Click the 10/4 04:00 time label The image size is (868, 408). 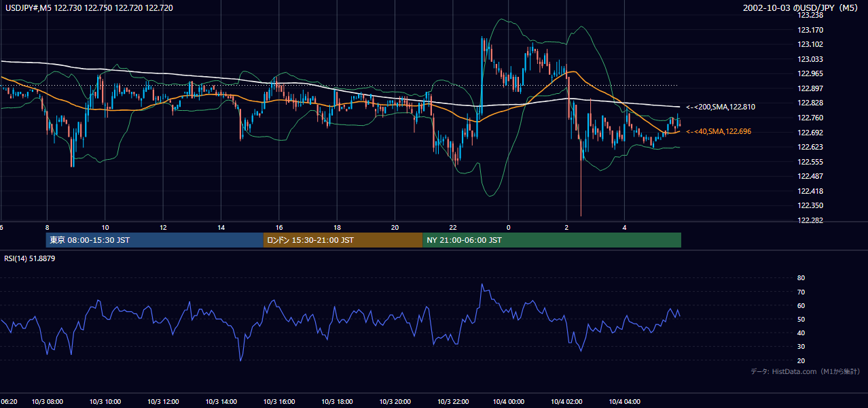click(x=626, y=402)
